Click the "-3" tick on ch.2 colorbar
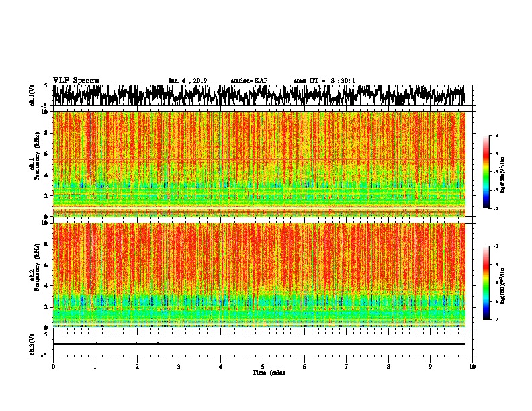The height and width of the screenshot is (411, 532). (496, 246)
